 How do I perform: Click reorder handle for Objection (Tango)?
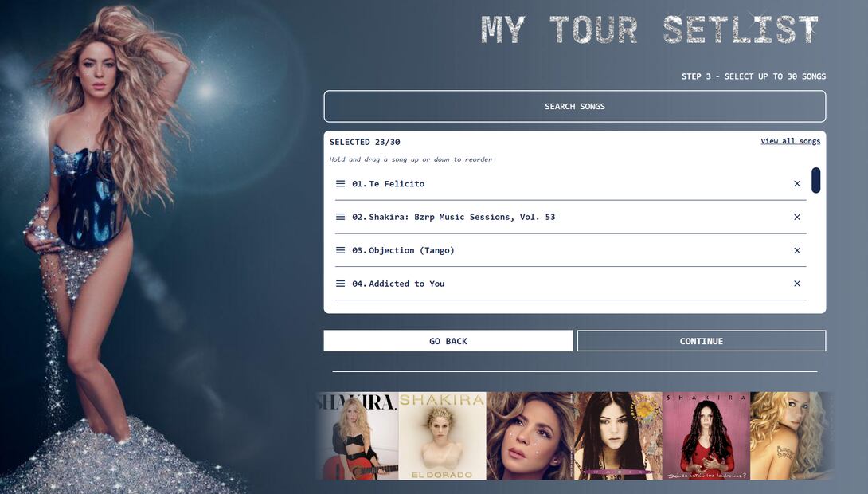coord(341,249)
